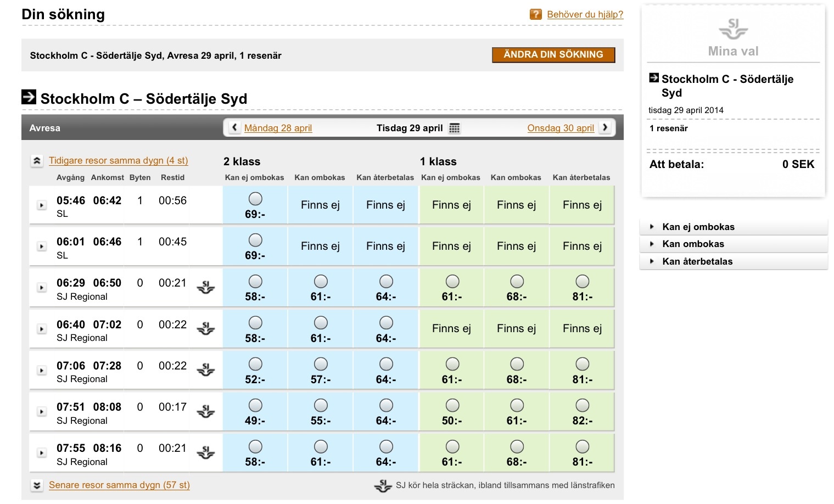Click the help question mark icon
Viewport: 834px width, 504px height.
click(535, 14)
